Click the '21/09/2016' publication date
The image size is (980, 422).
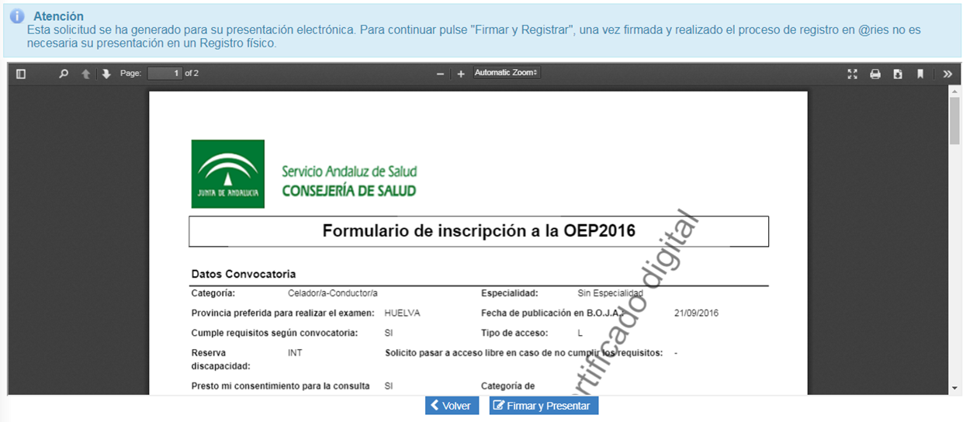point(697,313)
